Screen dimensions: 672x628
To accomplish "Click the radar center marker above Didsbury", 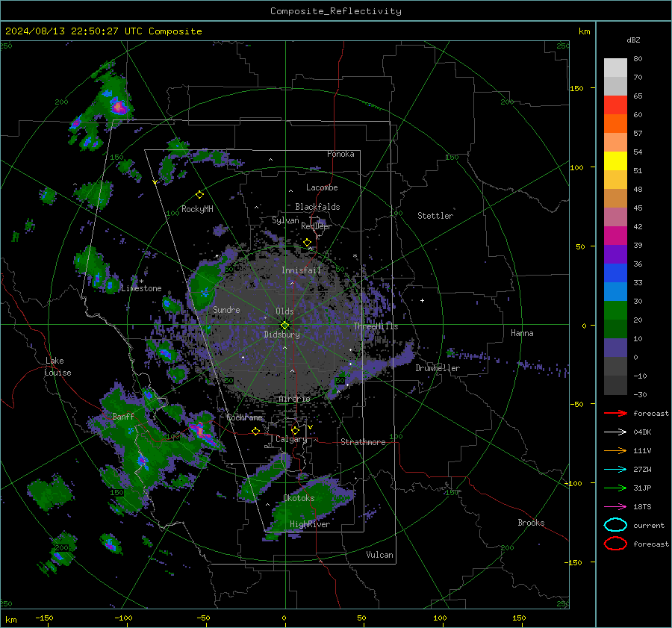I will [x=285, y=326].
